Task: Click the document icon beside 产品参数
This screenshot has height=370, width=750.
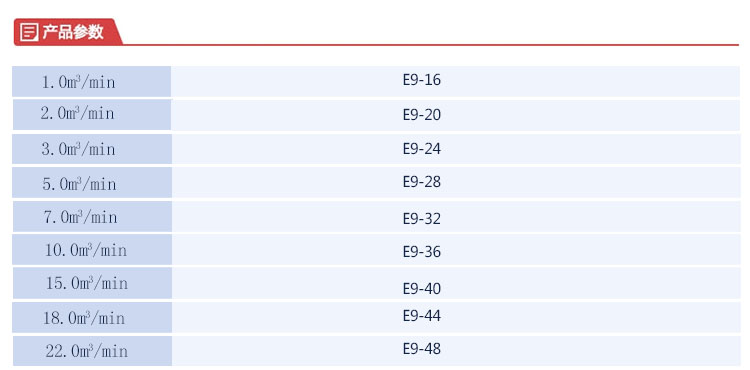Action: [29, 33]
